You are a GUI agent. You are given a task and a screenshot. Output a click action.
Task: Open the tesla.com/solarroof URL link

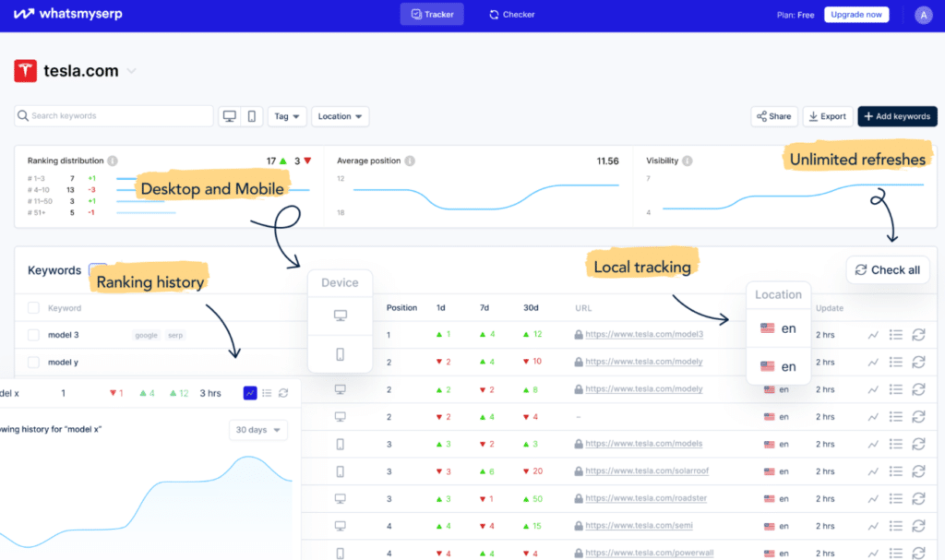pos(647,471)
